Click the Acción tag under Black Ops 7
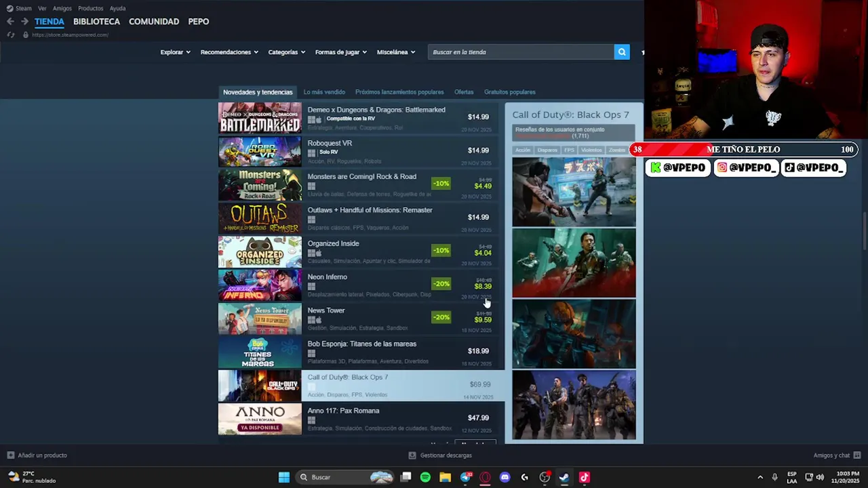 coord(523,150)
